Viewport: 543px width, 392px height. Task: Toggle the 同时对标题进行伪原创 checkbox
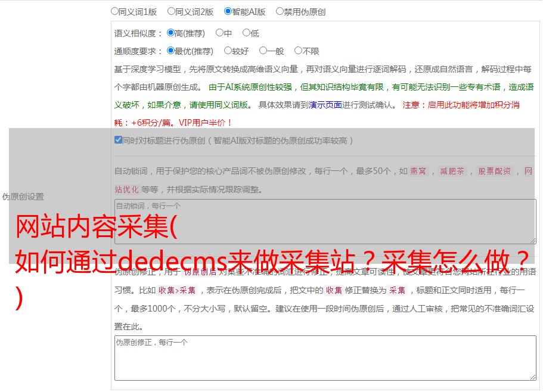118,140
